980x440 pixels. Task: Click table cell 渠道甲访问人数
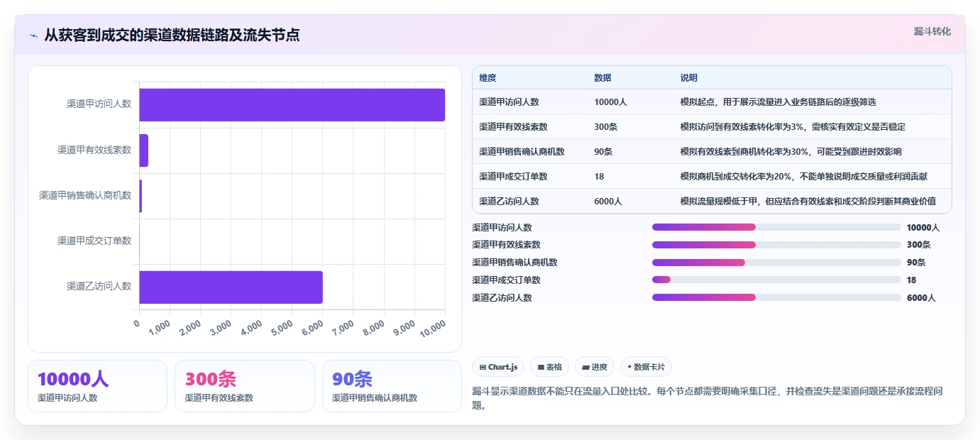coord(509,102)
